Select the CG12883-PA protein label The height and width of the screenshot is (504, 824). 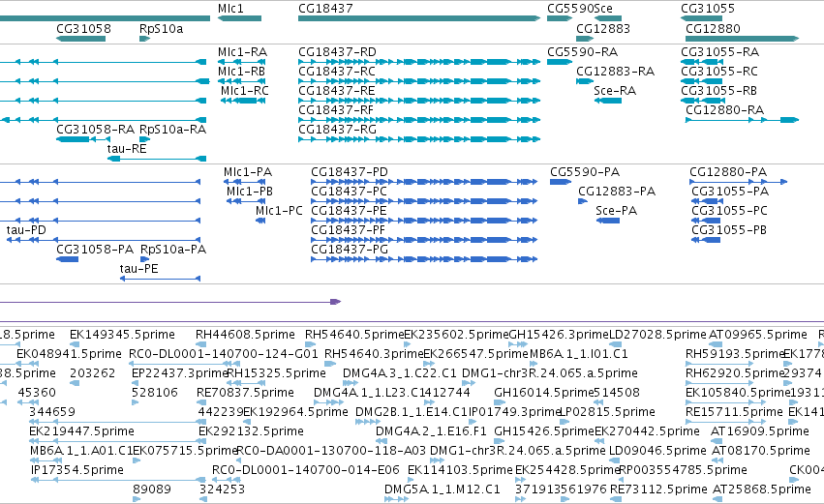coord(617,192)
